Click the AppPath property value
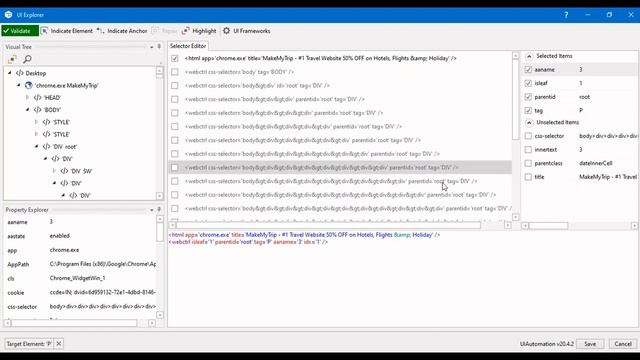Viewport: 640px width, 360px height. [102, 264]
